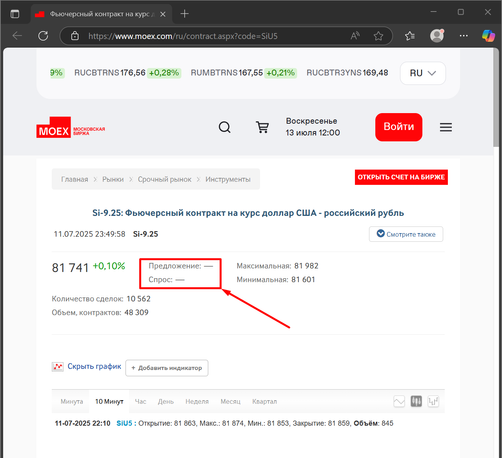Viewport: 502px width, 458px height.
Task: Click the MOEX logo
Action: coord(71,127)
